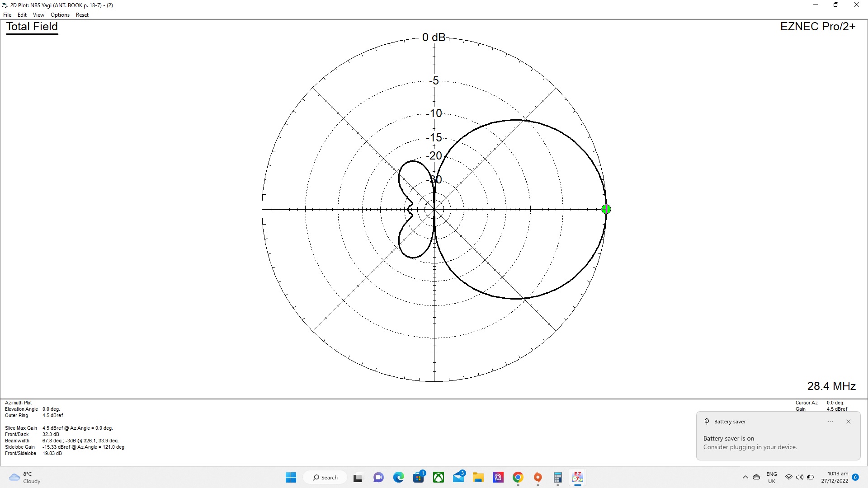The width and height of the screenshot is (868, 488).
Task: Open the Options menu
Action: click(x=60, y=15)
